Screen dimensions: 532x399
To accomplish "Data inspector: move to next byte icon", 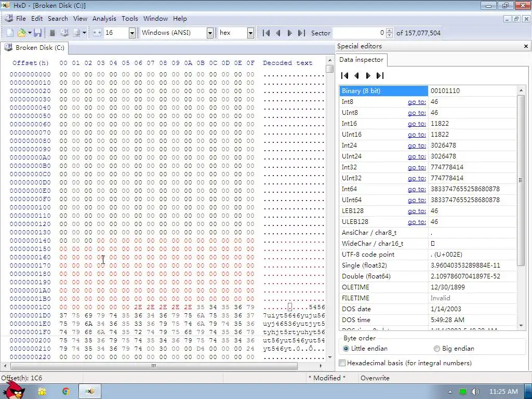I will pyautogui.click(x=368, y=76).
